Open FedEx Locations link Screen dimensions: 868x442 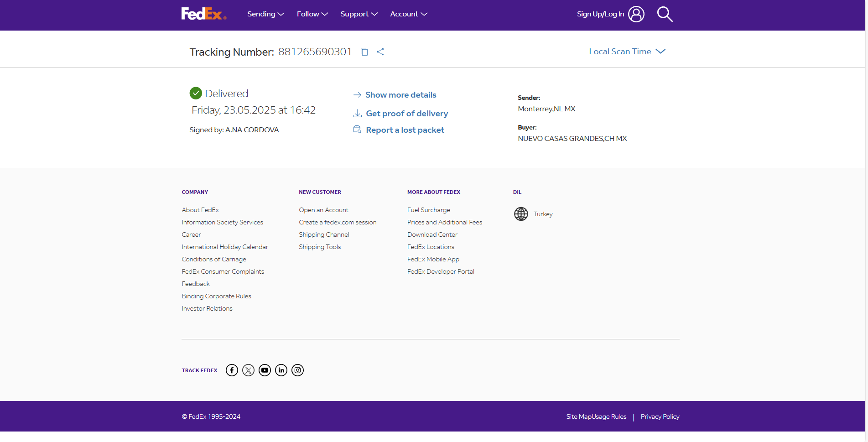tap(431, 247)
